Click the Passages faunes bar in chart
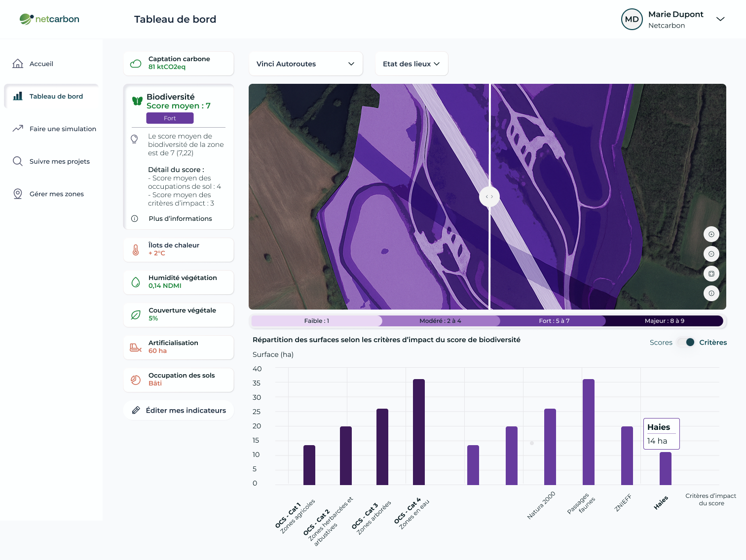The height and width of the screenshot is (560, 746). click(588, 431)
